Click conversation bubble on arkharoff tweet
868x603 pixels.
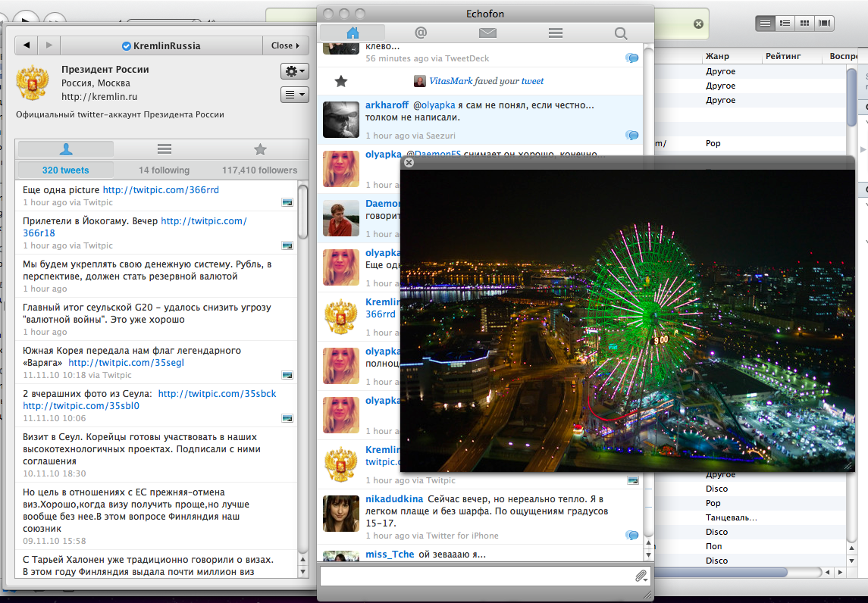631,136
